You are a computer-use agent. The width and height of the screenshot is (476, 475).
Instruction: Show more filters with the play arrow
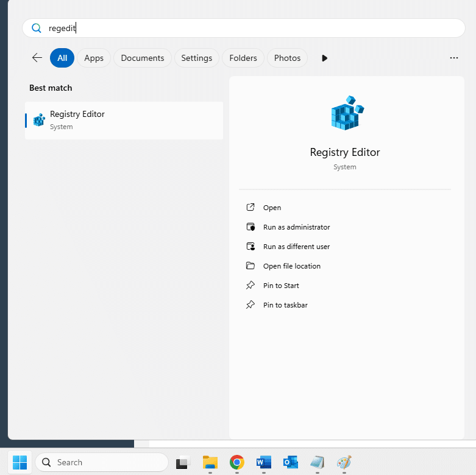324,58
